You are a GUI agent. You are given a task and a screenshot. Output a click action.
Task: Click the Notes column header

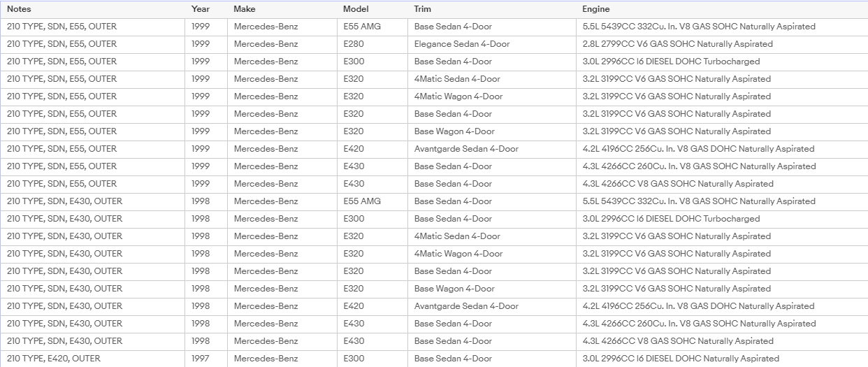[x=92, y=9]
